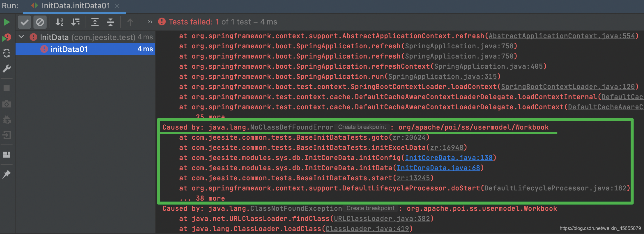Open AbstractApplicationContext.java:554 link
644x234 pixels.
click(562, 36)
